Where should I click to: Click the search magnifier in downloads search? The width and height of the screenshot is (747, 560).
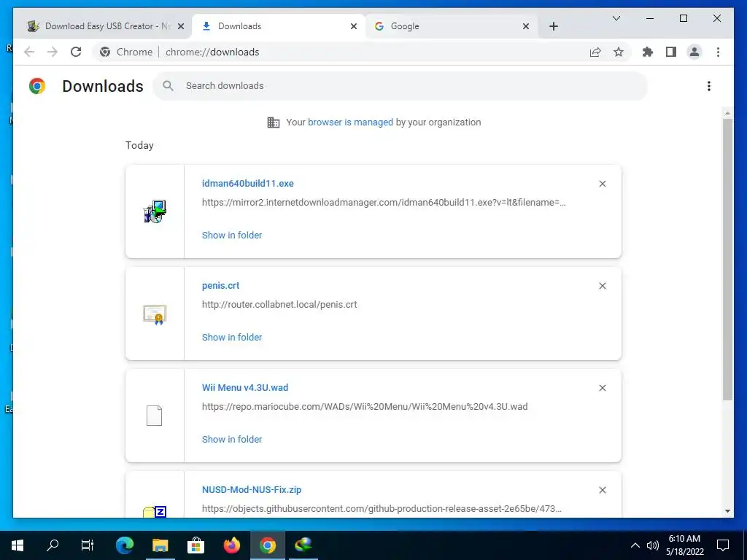[x=168, y=86]
